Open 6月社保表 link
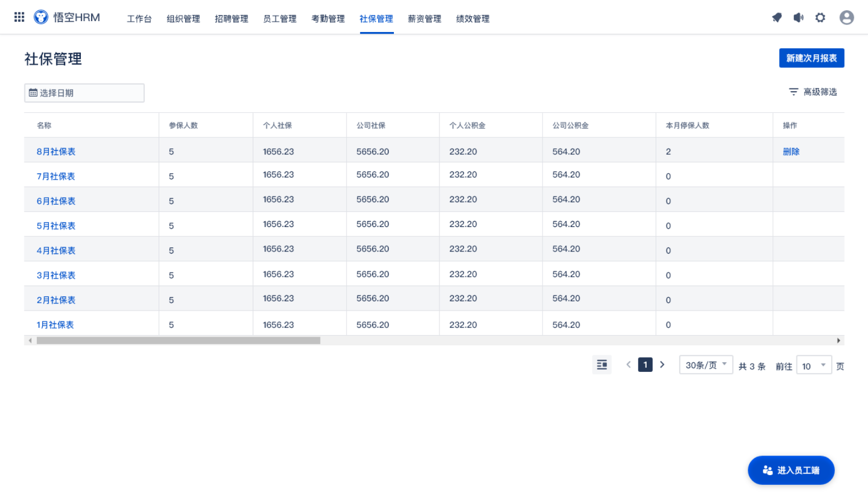The image size is (868, 493). pos(56,201)
